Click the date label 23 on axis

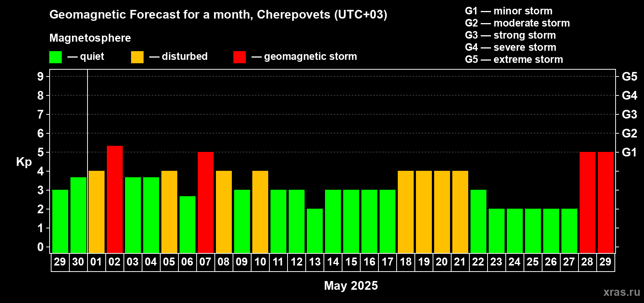(496, 262)
